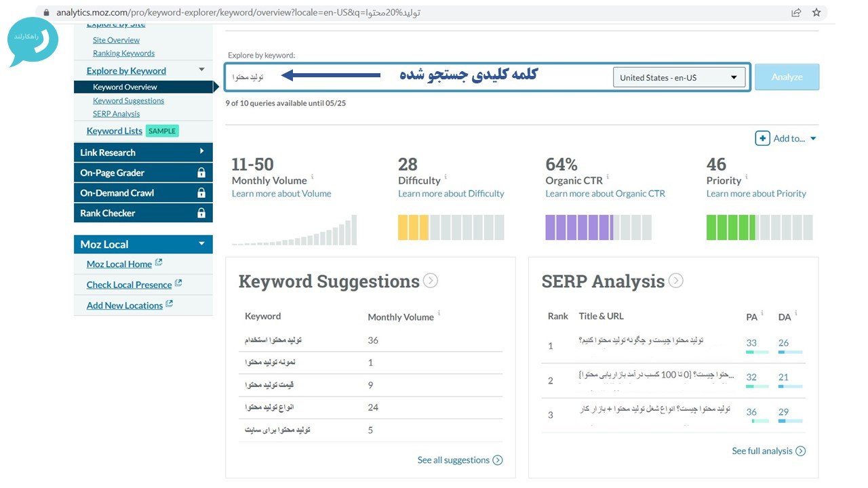The image size is (868, 488).
Task: Click PA value 36 in rank 3
Action: (x=751, y=411)
